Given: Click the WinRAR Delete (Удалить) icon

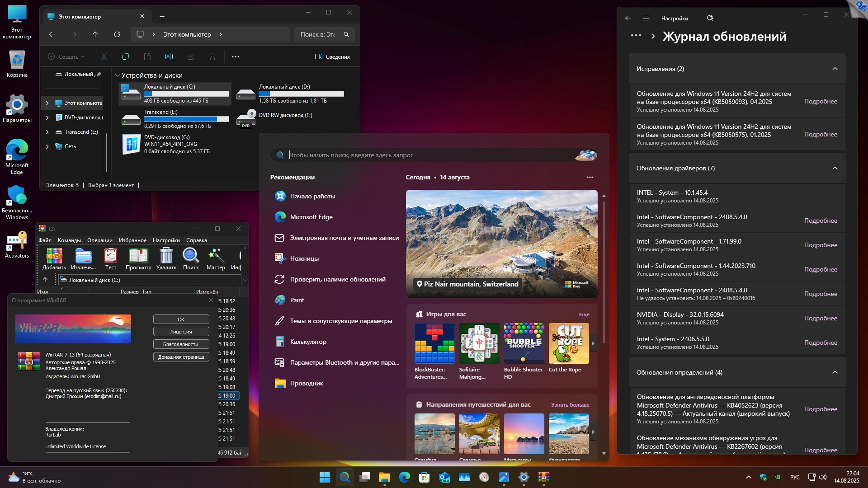Looking at the screenshot, I should click(166, 256).
